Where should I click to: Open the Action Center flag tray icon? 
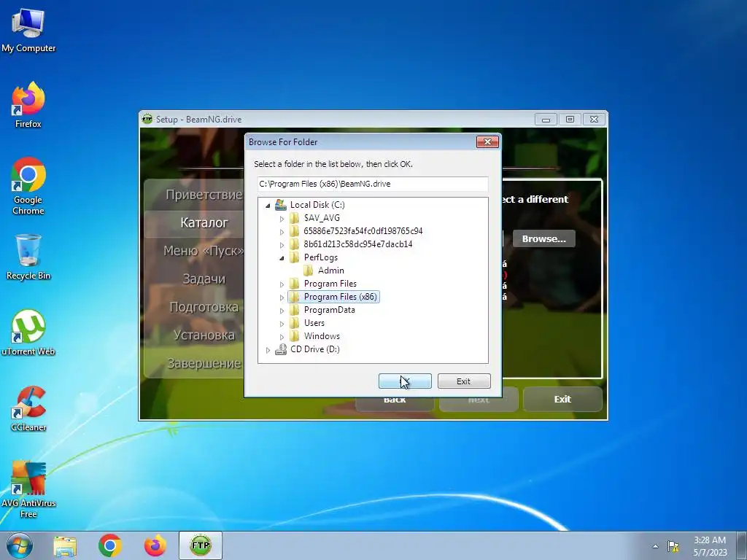pyautogui.click(x=673, y=546)
